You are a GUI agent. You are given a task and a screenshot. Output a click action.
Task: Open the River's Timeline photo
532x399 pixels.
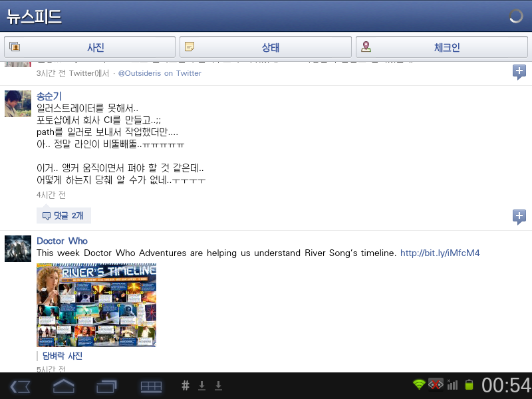96,305
